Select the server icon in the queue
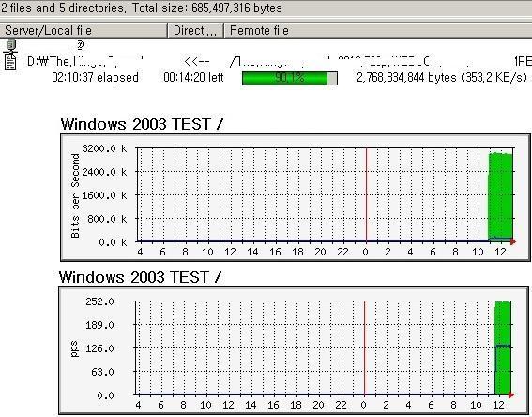Screen dimensions: 532x417 (x=10, y=46)
